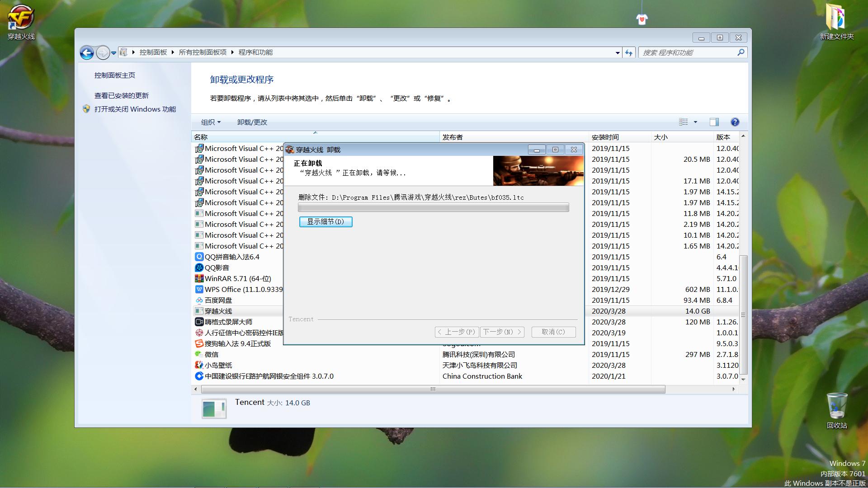Screen dimensions: 868x488
Task: Click the 人行征信中心密码控件 program icon
Action: pos(199,333)
